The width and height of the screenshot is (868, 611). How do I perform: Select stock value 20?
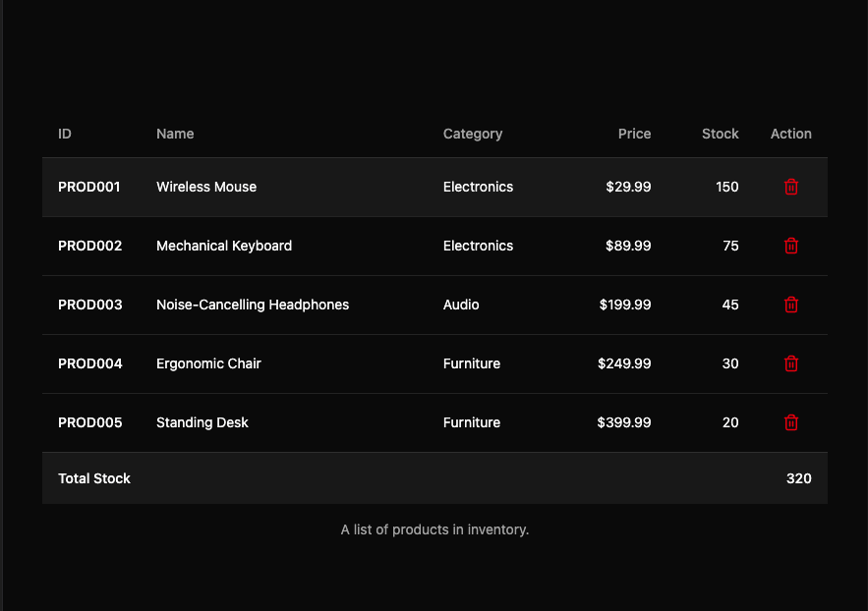click(730, 422)
